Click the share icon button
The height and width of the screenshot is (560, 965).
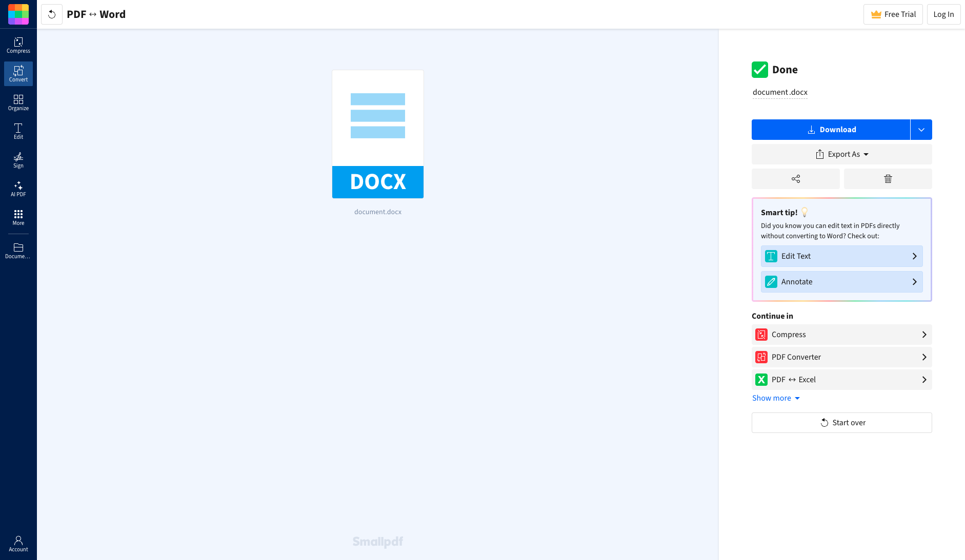click(x=796, y=179)
